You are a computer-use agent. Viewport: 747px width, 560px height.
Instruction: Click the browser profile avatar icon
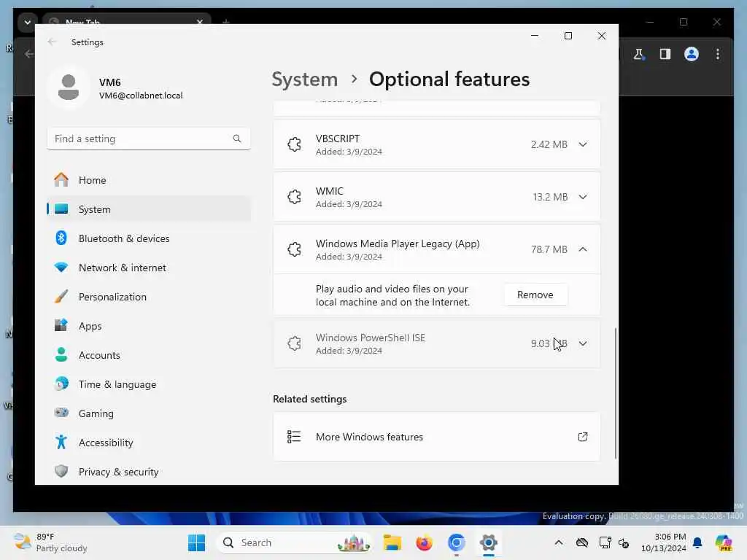[x=692, y=54]
